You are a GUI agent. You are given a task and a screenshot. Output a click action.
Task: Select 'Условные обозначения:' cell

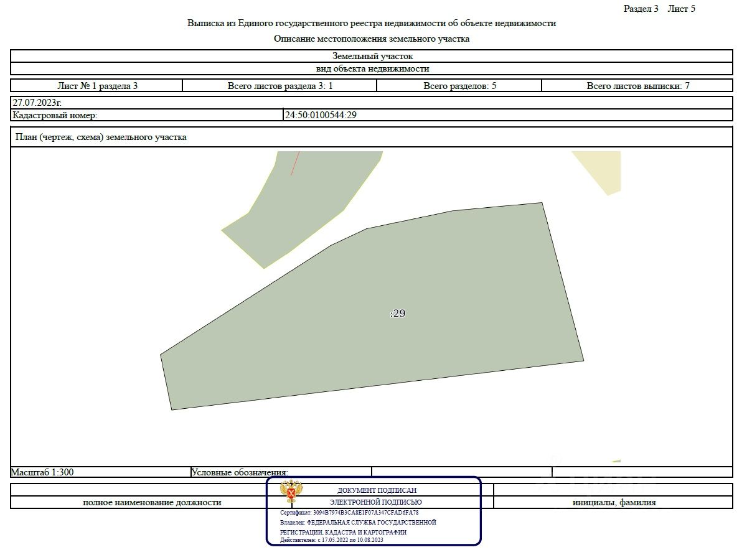(x=281, y=472)
